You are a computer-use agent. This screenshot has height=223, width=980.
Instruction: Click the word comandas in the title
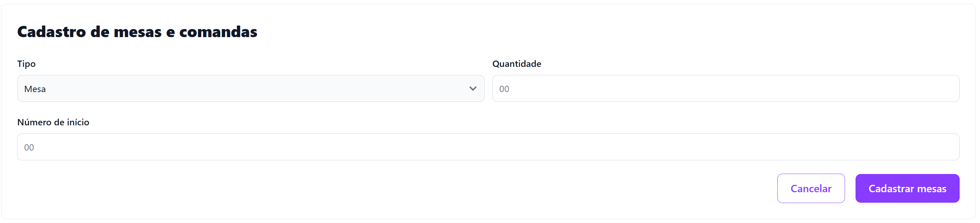(x=218, y=32)
